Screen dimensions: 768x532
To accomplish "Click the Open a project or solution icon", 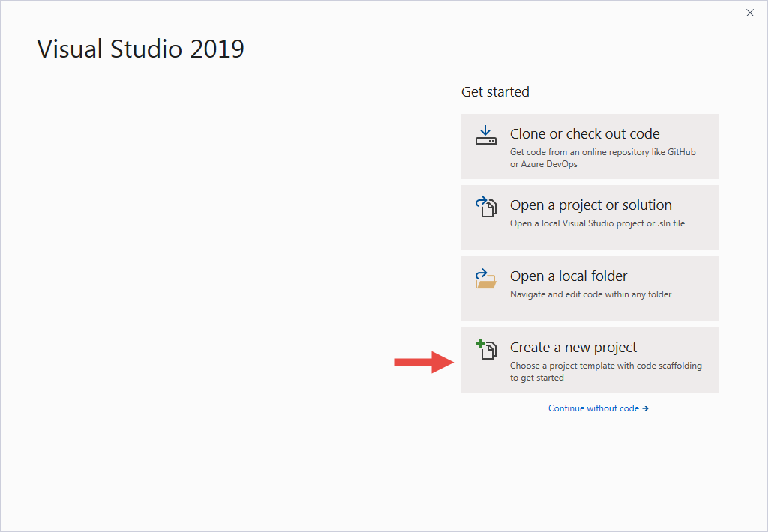I will pyautogui.click(x=485, y=207).
